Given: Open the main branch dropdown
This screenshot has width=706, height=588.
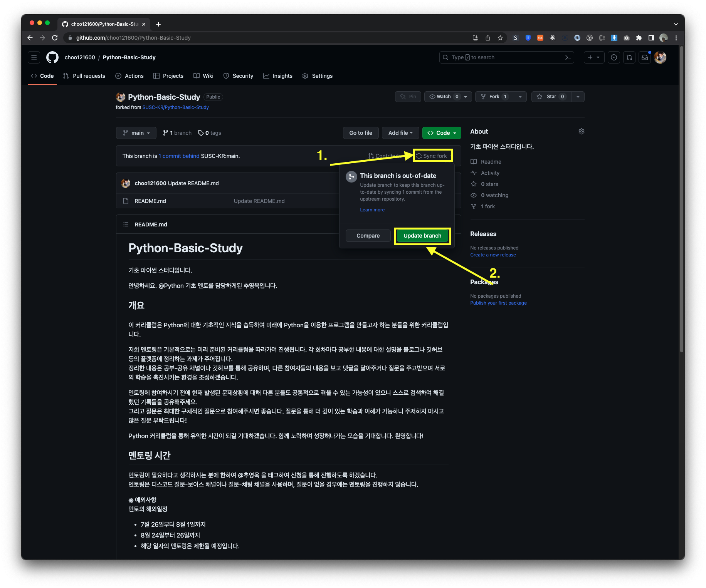Looking at the screenshot, I should [136, 133].
